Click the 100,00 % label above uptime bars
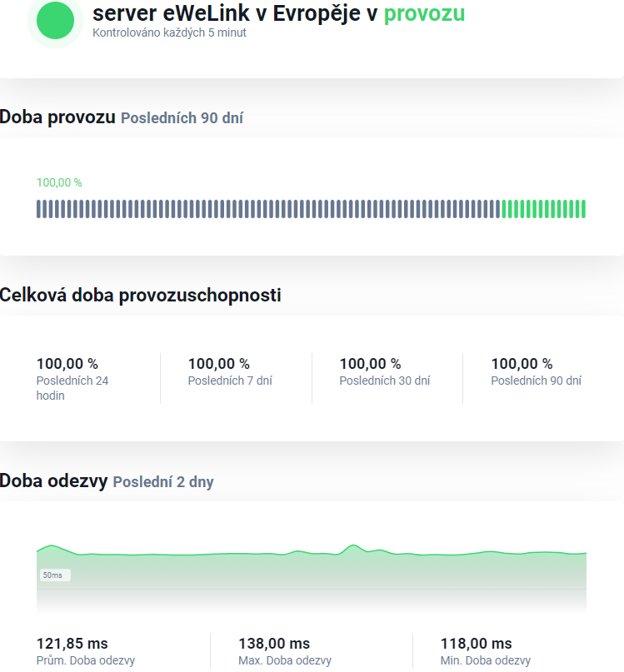This screenshot has height=672, width=624. tap(59, 182)
